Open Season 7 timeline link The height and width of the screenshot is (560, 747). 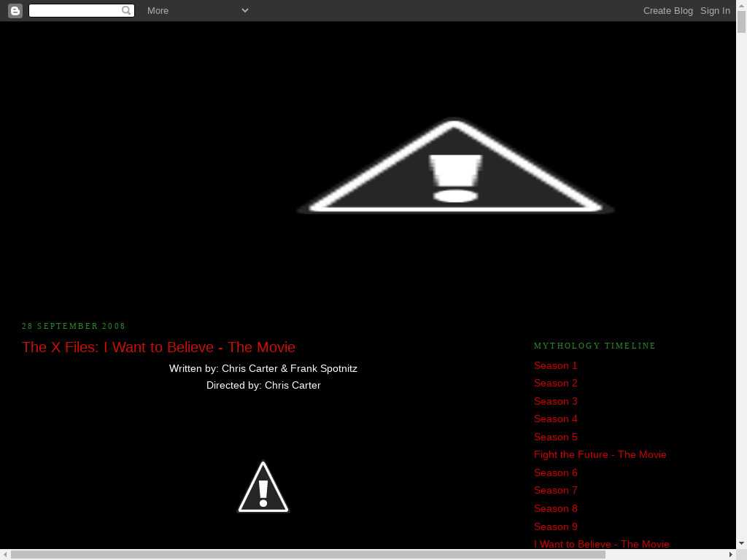pyautogui.click(x=555, y=491)
